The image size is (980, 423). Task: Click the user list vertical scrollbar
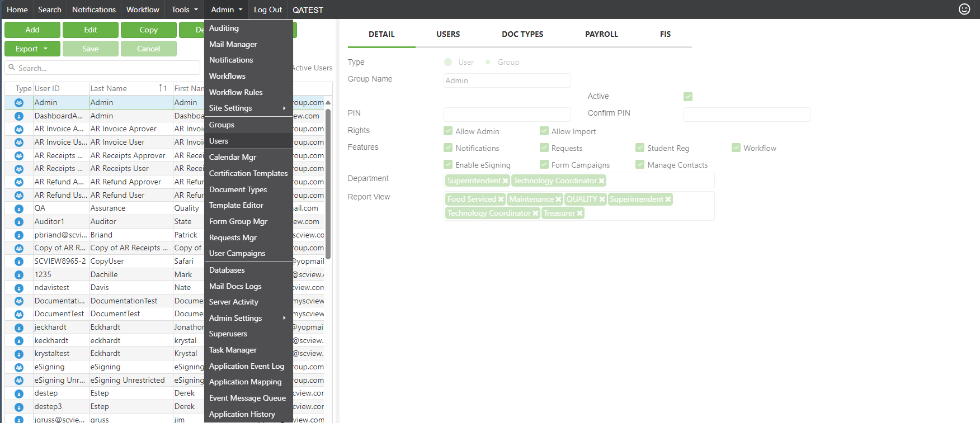coord(328,184)
